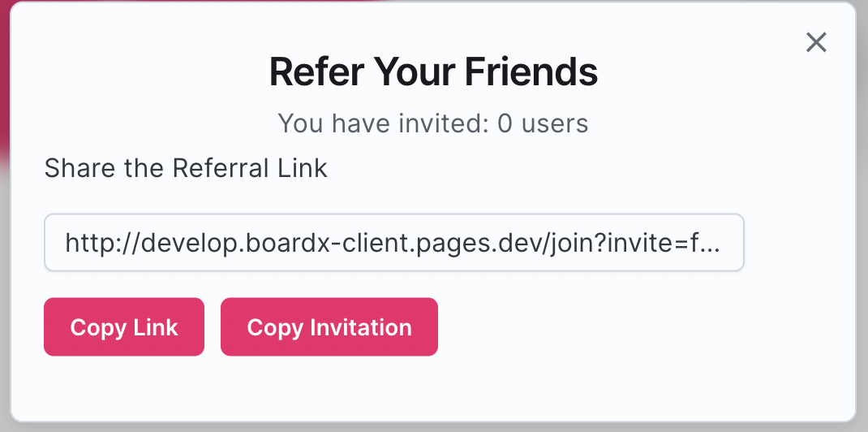The height and width of the screenshot is (432, 868).
Task: Click the Copy Link button
Action: pos(124,327)
